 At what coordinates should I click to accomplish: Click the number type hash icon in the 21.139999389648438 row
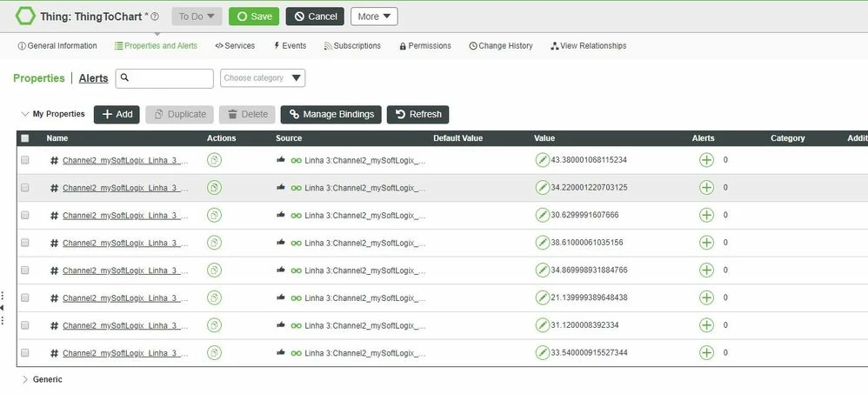[54, 298]
